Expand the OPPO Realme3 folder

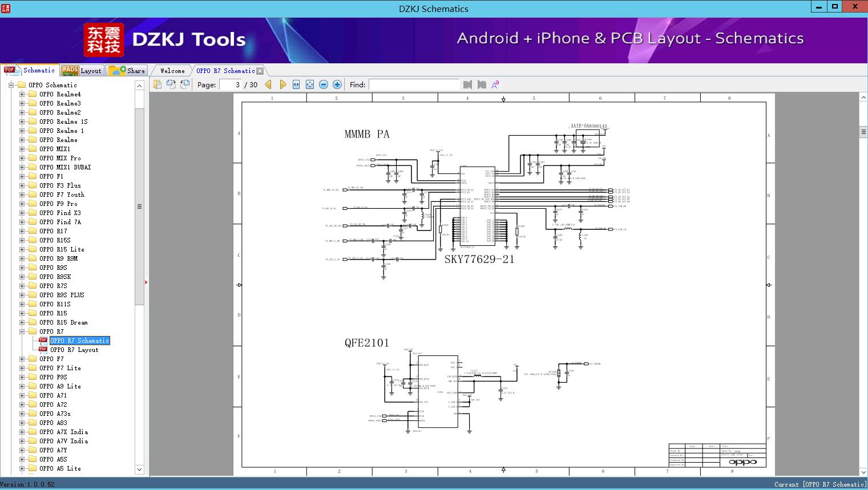[22, 103]
